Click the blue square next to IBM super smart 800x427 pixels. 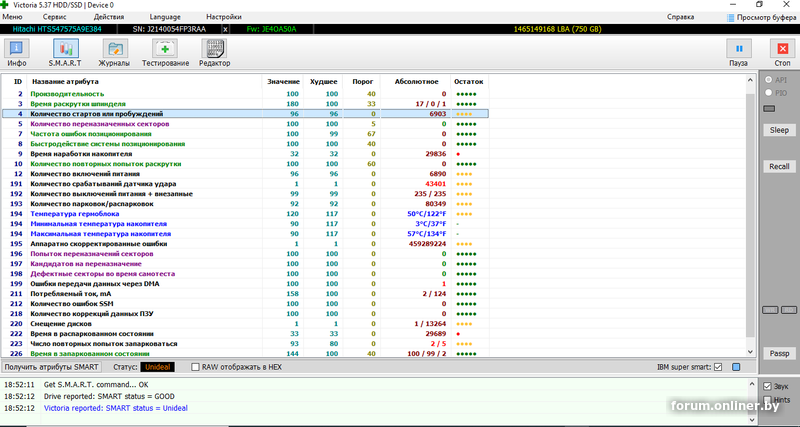coord(736,367)
